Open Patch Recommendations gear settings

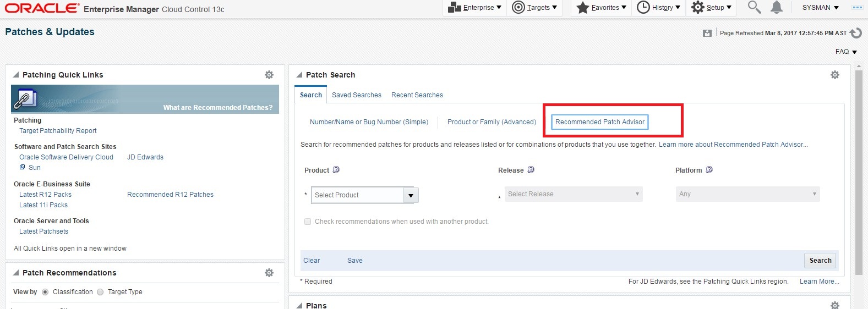[x=269, y=273]
